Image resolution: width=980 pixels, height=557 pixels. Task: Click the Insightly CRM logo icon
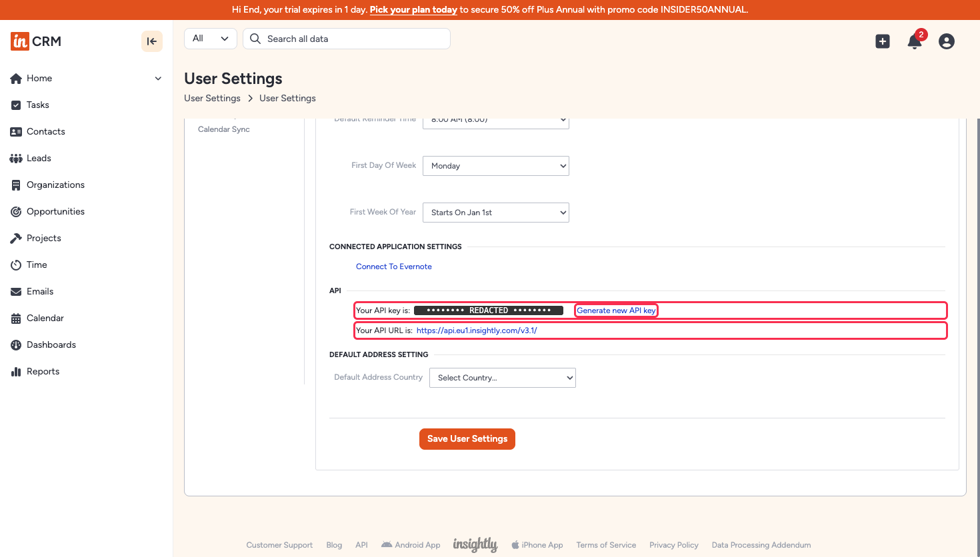point(20,41)
